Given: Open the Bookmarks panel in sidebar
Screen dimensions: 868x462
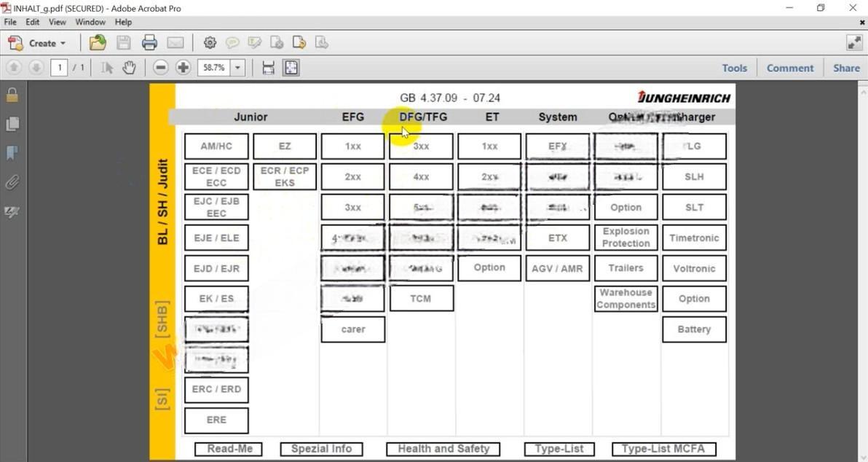Looking at the screenshot, I should (x=12, y=153).
